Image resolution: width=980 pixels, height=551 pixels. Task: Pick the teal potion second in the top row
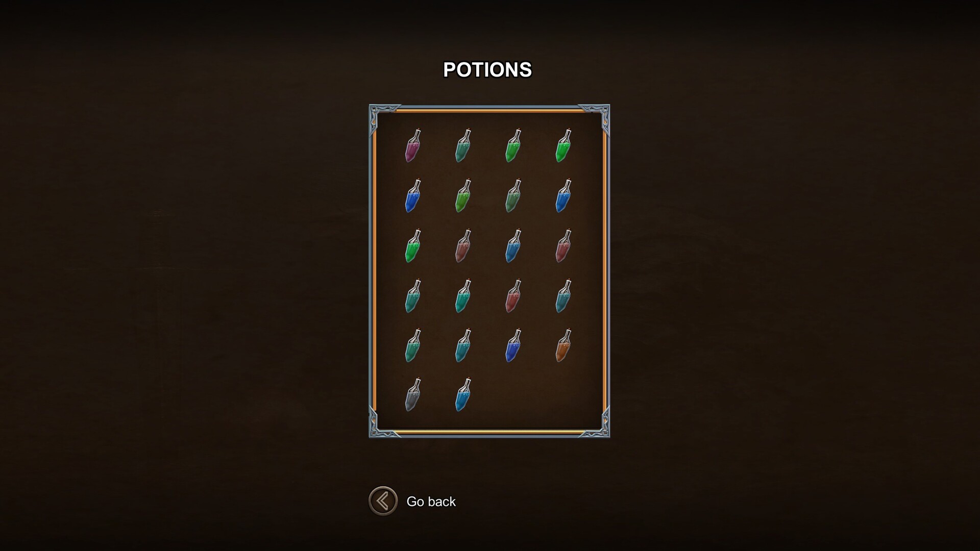point(463,146)
